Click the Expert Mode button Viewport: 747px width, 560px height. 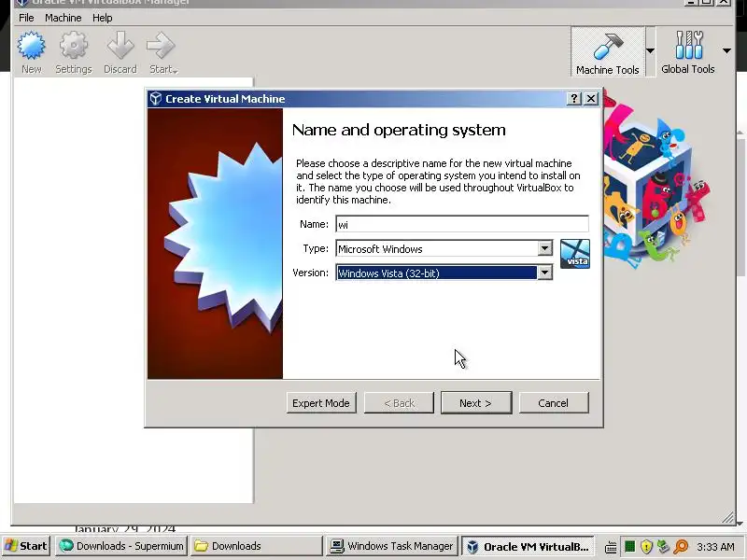click(321, 403)
